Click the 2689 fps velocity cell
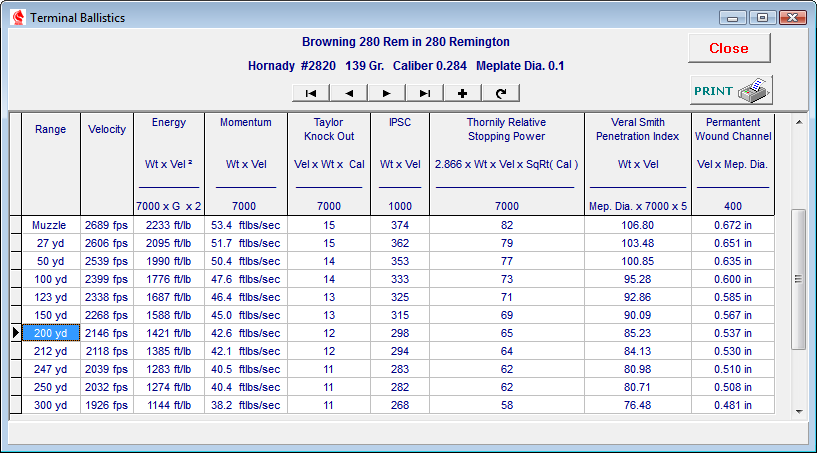The height and width of the screenshot is (453, 817). [x=107, y=226]
